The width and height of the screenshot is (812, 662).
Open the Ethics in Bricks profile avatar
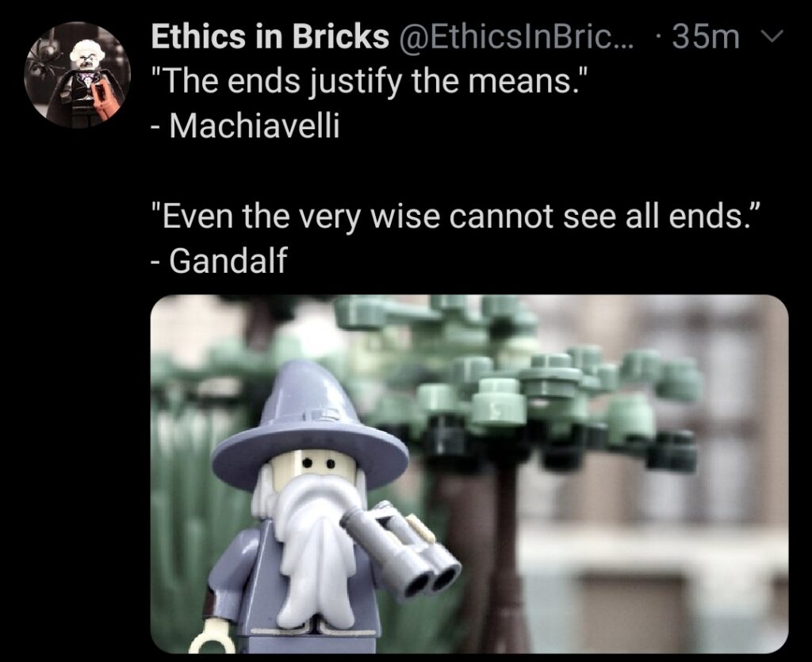click(x=77, y=75)
